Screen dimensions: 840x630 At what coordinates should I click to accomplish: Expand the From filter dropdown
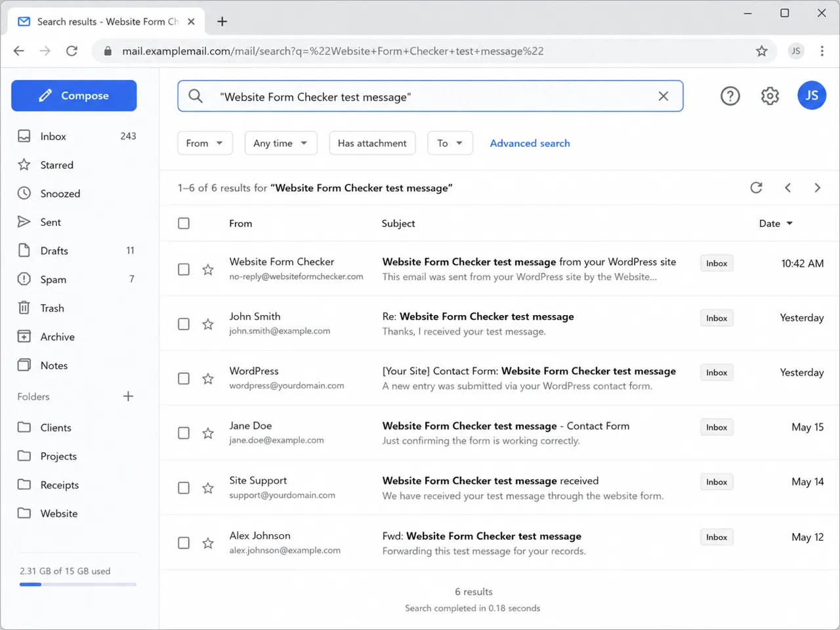[x=205, y=143]
